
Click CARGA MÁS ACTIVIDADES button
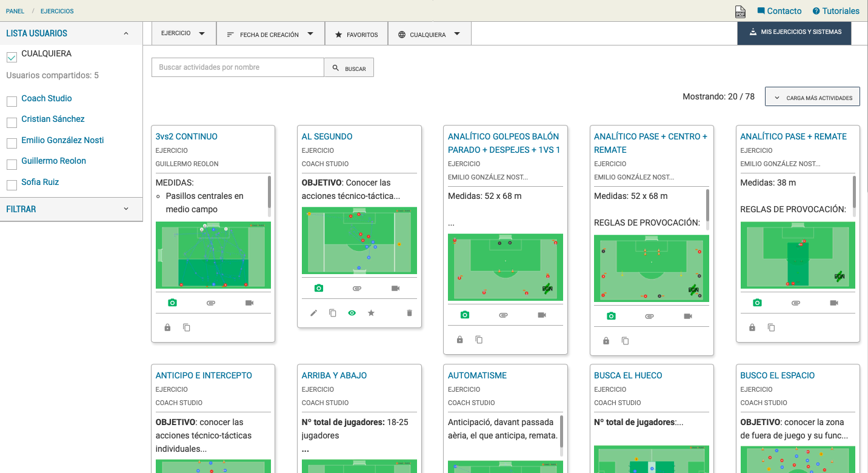point(812,97)
